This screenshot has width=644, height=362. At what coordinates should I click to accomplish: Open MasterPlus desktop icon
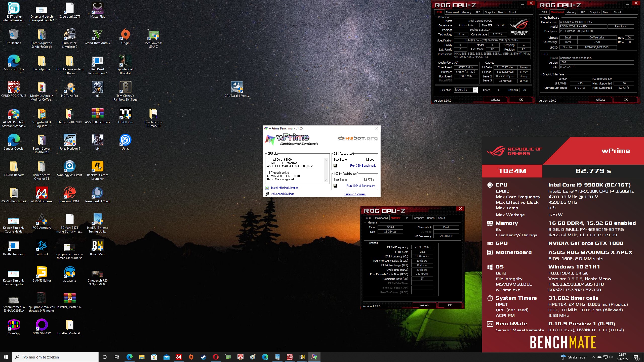[97, 10]
